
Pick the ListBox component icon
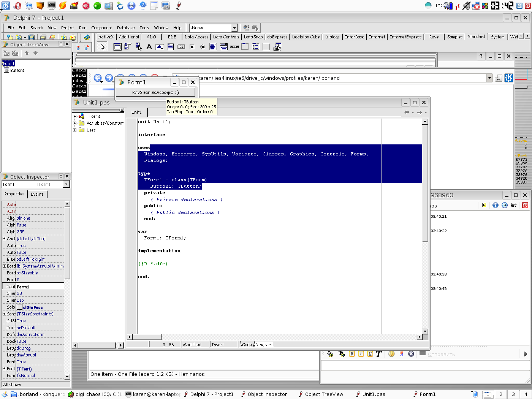click(213, 47)
